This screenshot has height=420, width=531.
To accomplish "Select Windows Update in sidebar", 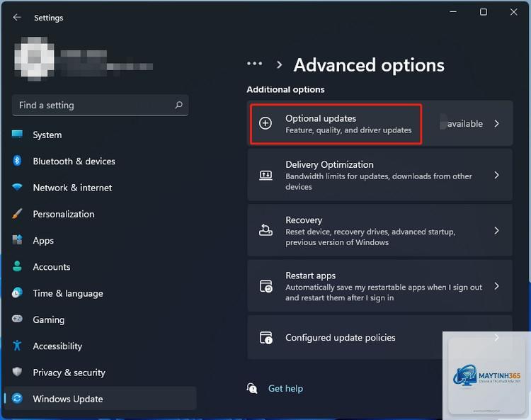I will click(x=101, y=399).
